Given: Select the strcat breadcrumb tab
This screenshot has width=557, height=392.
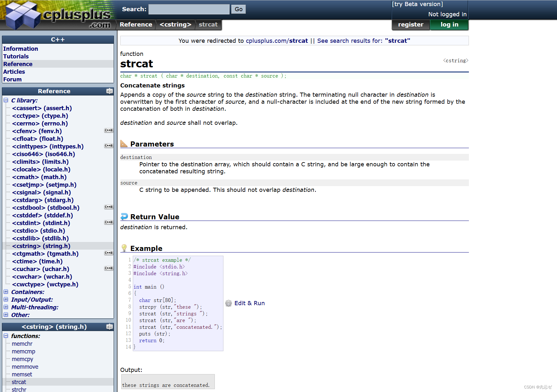Looking at the screenshot, I should pos(208,25).
